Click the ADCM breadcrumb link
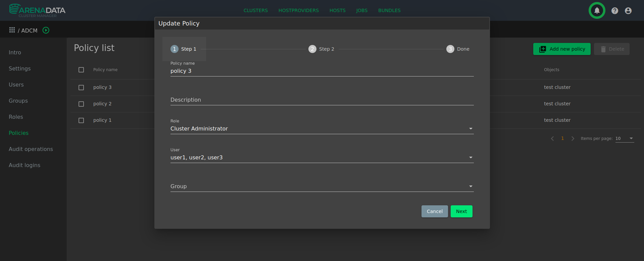The height and width of the screenshot is (261, 644). click(29, 31)
